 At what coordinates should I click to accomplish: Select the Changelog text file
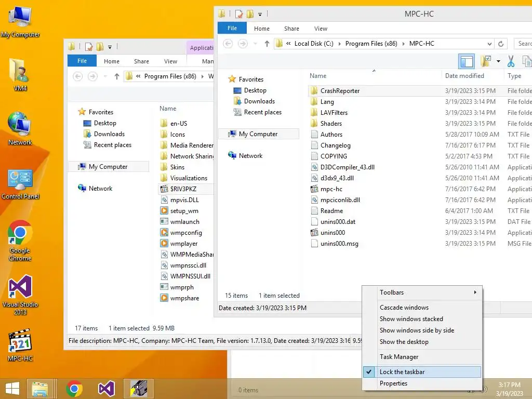click(x=330, y=145)
